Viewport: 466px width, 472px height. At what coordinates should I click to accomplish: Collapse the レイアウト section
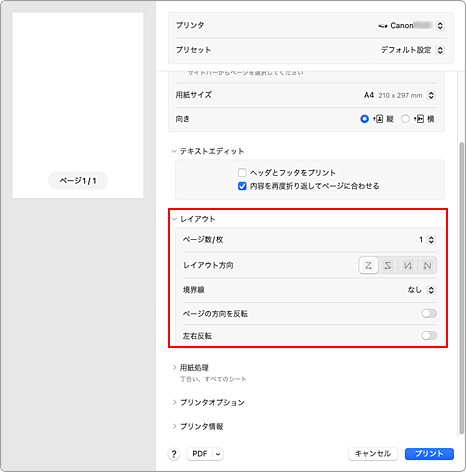coord(174,219)
